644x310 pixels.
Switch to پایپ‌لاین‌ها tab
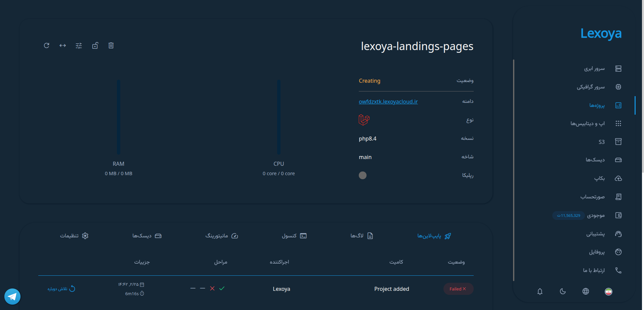point(434,236)
